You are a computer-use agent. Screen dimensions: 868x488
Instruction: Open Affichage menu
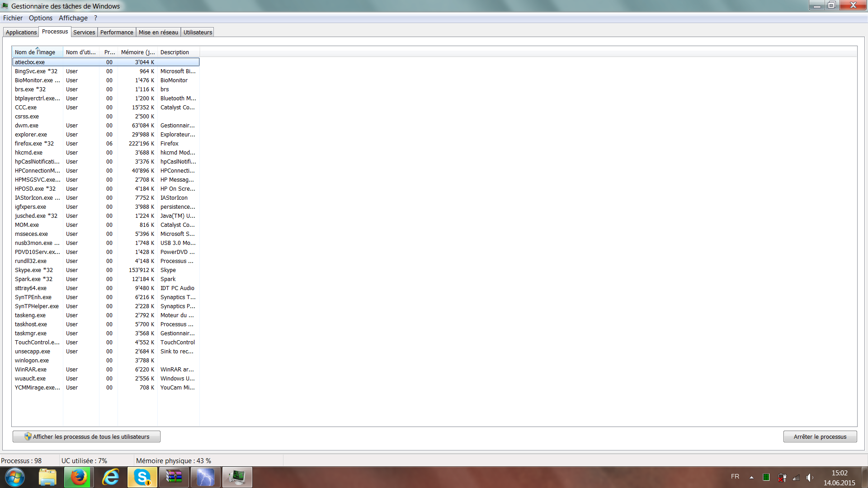73,18
